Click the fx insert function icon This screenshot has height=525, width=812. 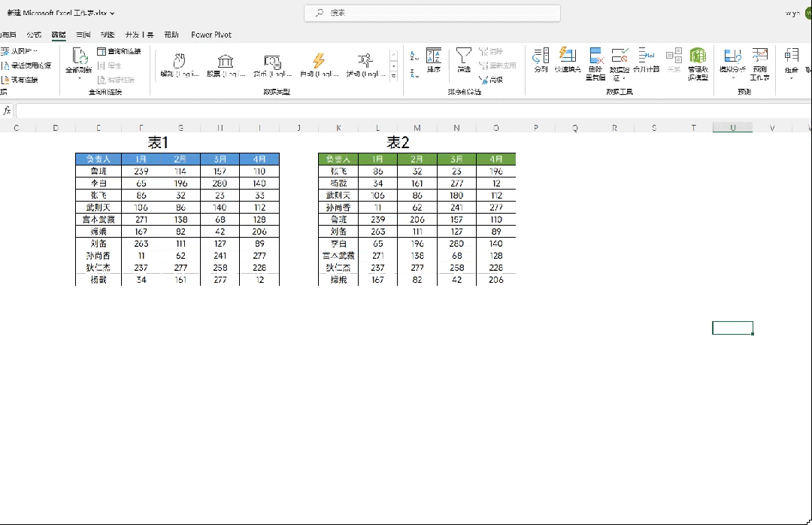(x=7, y=111)
